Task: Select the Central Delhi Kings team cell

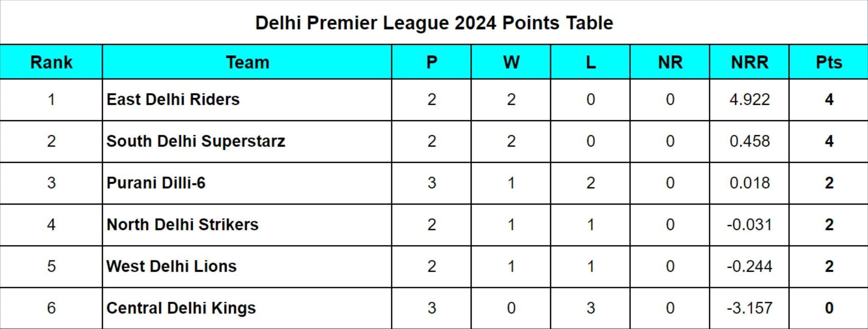Action: pos(181,308)
